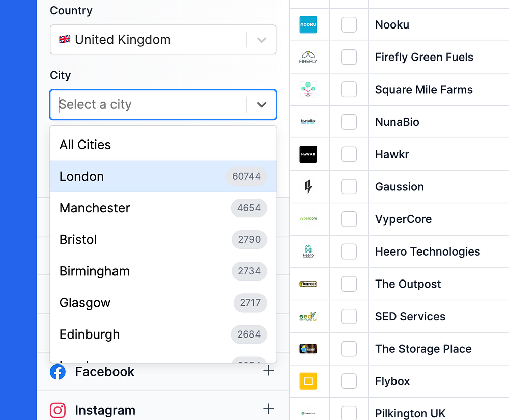Click the Square Mile Farms logo
The image size is (509, 420).
tap(308, 90)
